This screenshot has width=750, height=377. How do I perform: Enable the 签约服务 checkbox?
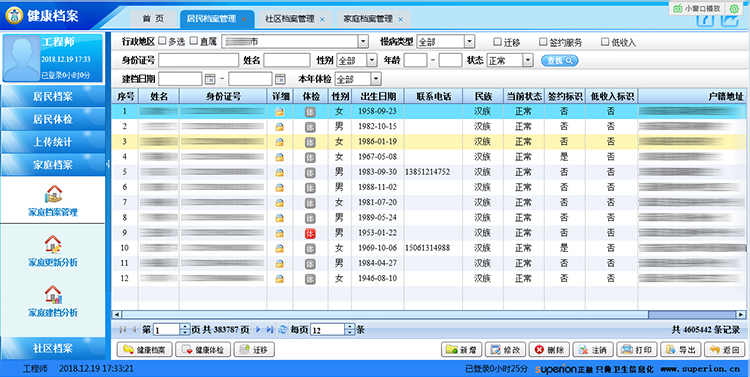[543, 42]
